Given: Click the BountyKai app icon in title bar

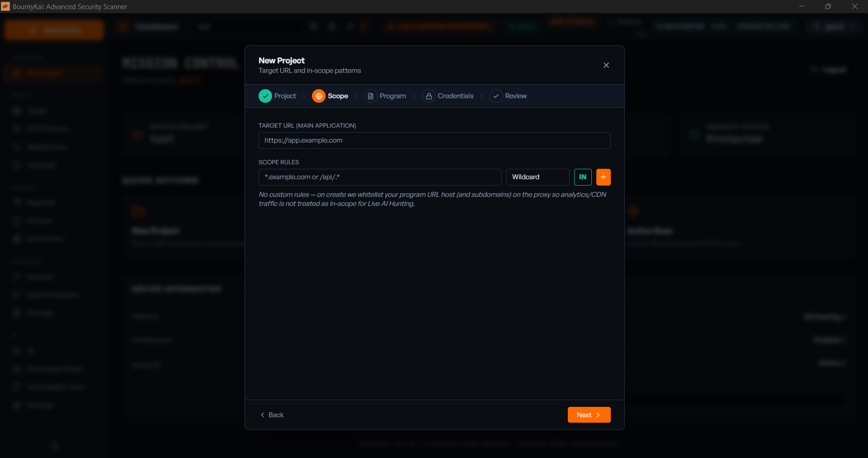Looking at the screenshot, I should point(5,6).
